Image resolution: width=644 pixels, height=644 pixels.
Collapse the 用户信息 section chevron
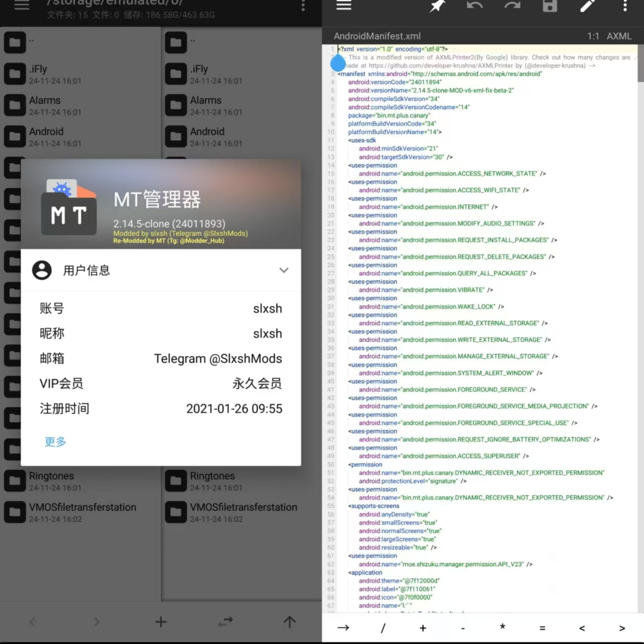pos(284,270)
